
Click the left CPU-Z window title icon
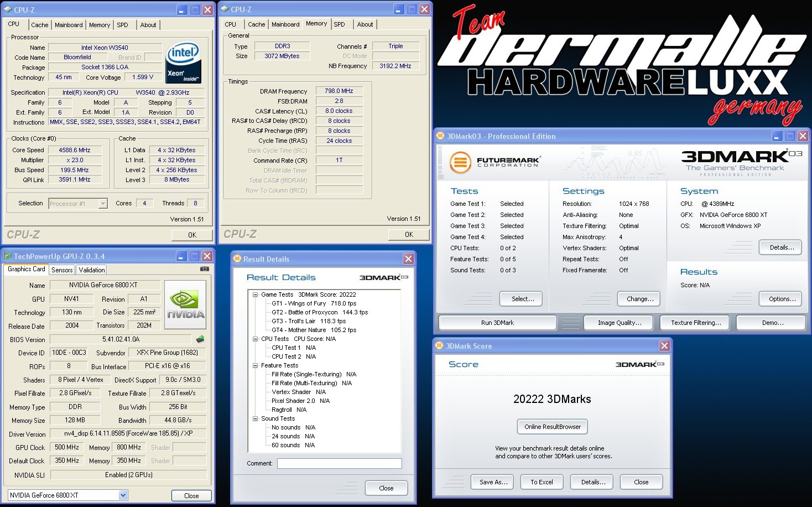click(x=8, y=9)
